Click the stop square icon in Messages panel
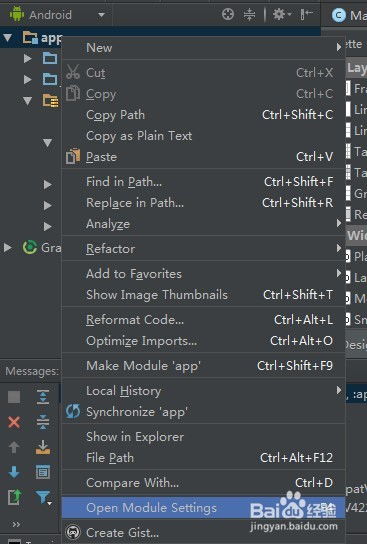Viewport: 367px width, 544px height. [14, 397]
